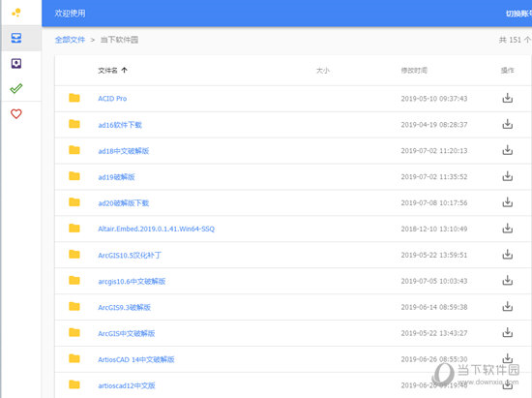The height and width of the screenshot is (398, 532).
Task: Download the ad16软件下载 folder
Action: click(x=507, y=124)
